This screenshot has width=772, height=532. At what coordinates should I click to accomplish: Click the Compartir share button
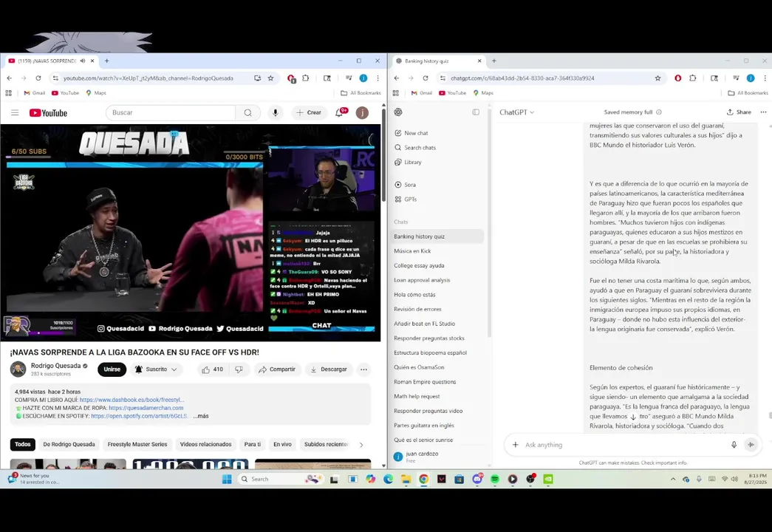[x=277, y=369]
